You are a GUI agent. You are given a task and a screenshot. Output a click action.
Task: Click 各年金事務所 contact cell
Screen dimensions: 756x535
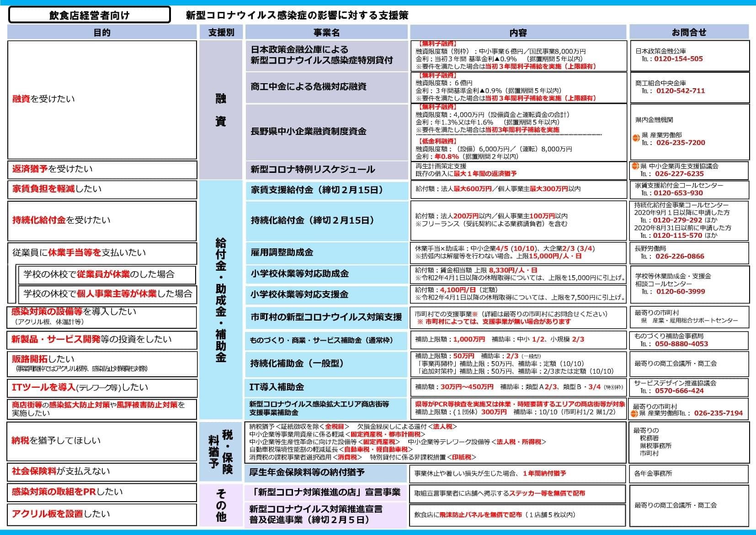tap(689, 474)
